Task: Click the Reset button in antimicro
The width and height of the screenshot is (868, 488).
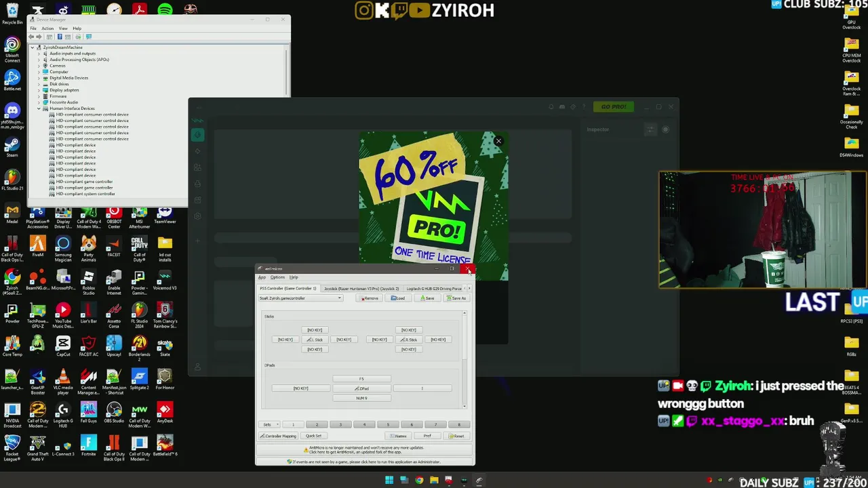Action: tap(456, 436)
